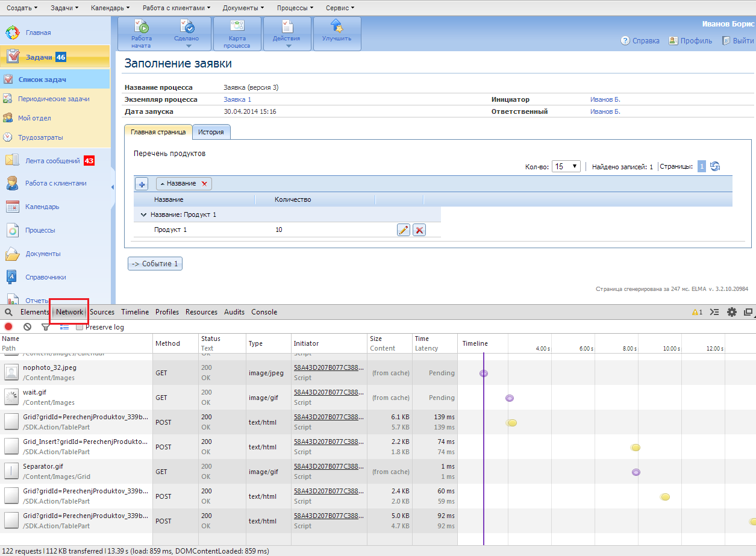Open the Сделано dropdown button
756x556 pixels.
(x=187, y=41)
